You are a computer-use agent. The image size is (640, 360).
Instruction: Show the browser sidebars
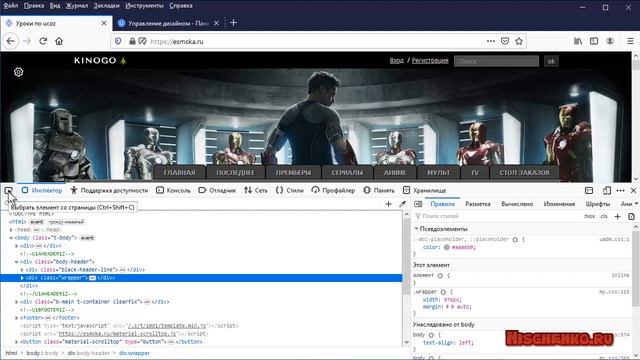[594, 41]
